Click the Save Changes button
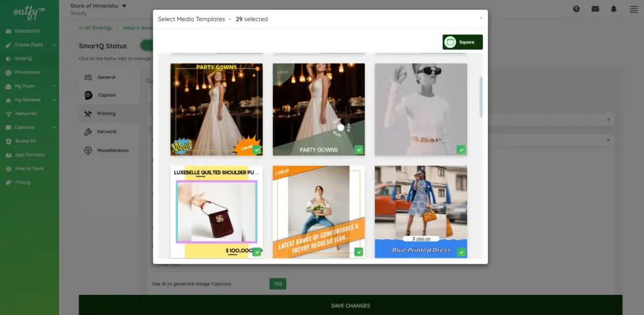This screenshot has width=644, height=315. pyautogui.click(x=350, y=306)
